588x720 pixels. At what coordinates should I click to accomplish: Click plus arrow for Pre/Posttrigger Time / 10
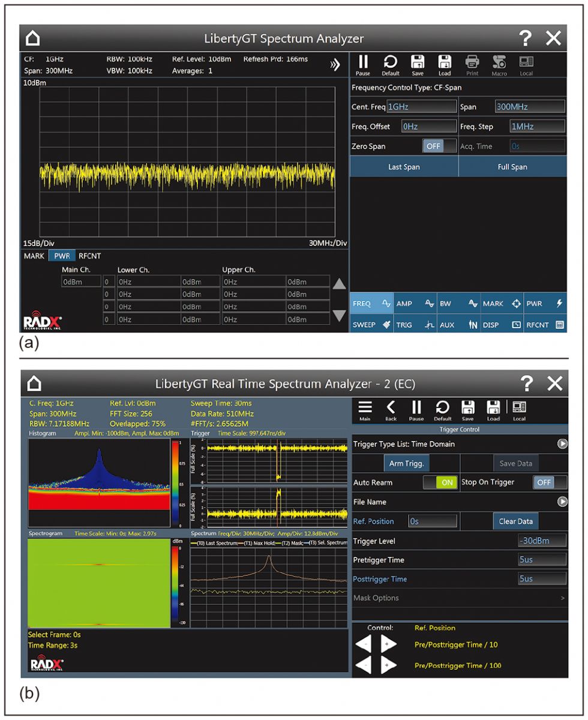(388, 645)
